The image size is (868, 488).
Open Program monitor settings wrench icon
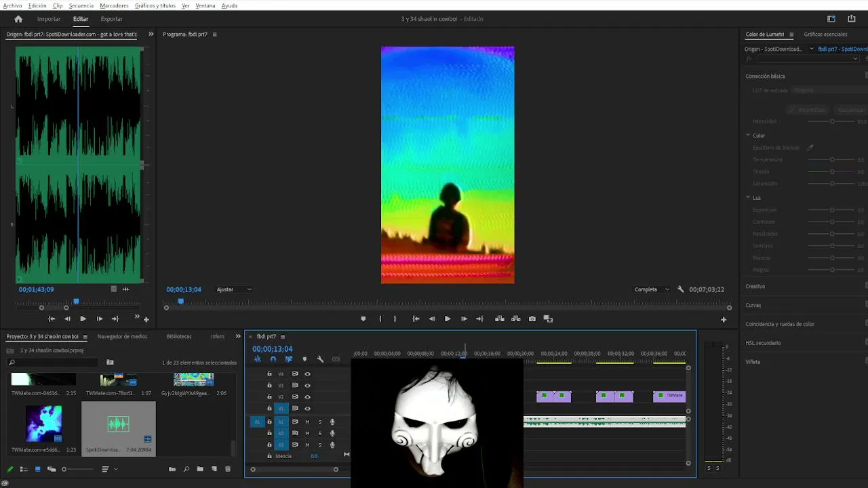(681, 289)
